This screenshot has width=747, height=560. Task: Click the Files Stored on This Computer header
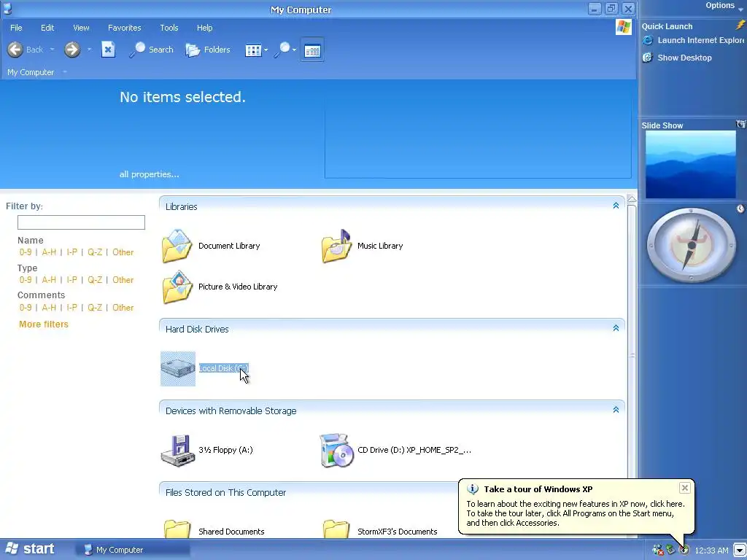tap(226, 493)
